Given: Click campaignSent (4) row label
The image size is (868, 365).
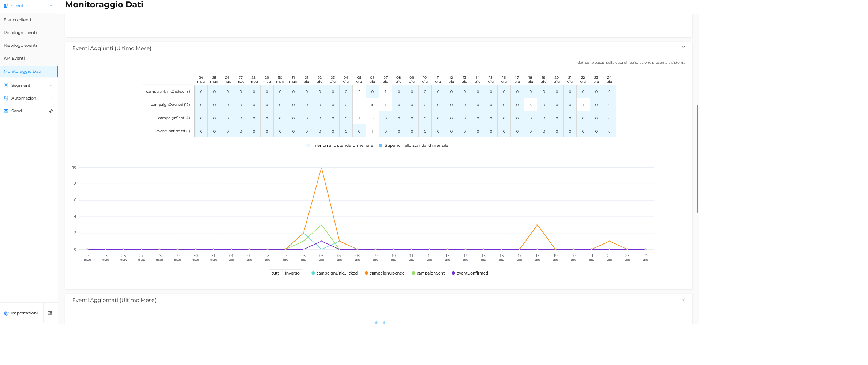Looking at the screenshot, I should (174, 118).
